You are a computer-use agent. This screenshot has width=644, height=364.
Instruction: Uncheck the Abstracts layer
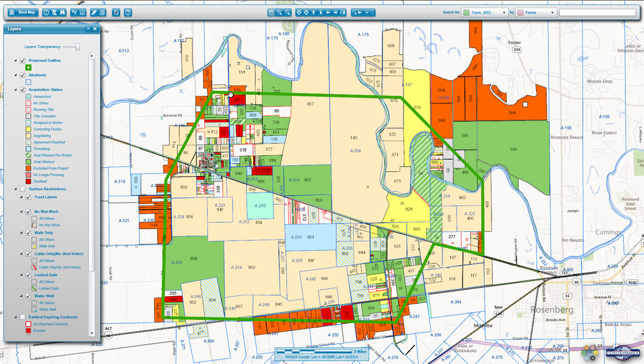[23, 74]
